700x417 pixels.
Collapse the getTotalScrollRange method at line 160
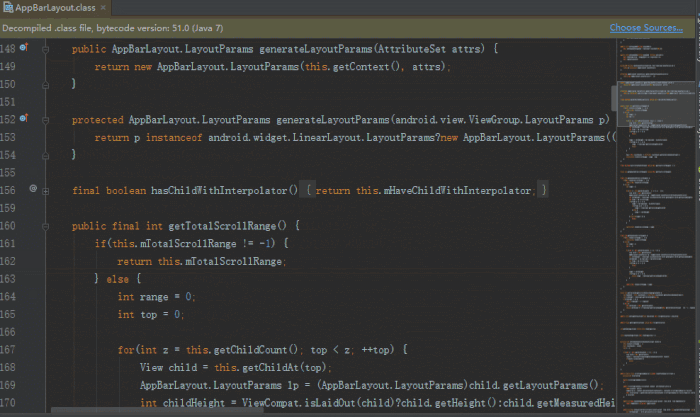tap(46, 226)
